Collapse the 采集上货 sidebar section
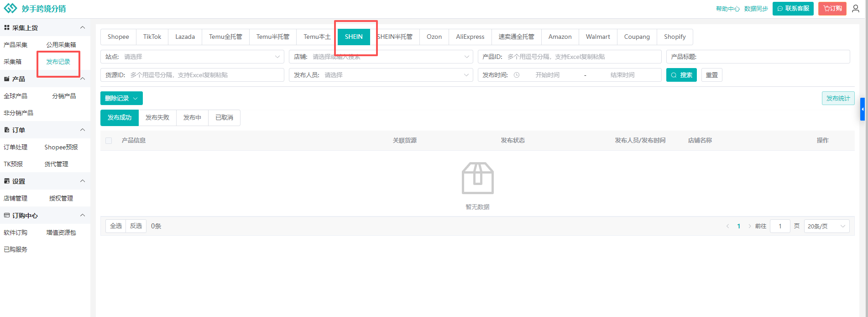Viewport: 868px width, 317px height. [83, 28]
